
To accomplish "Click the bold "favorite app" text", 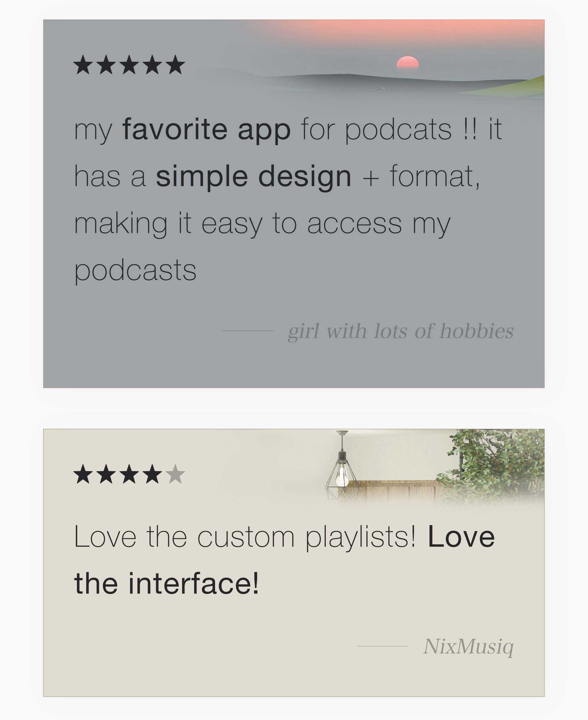I will pos(207,130).
